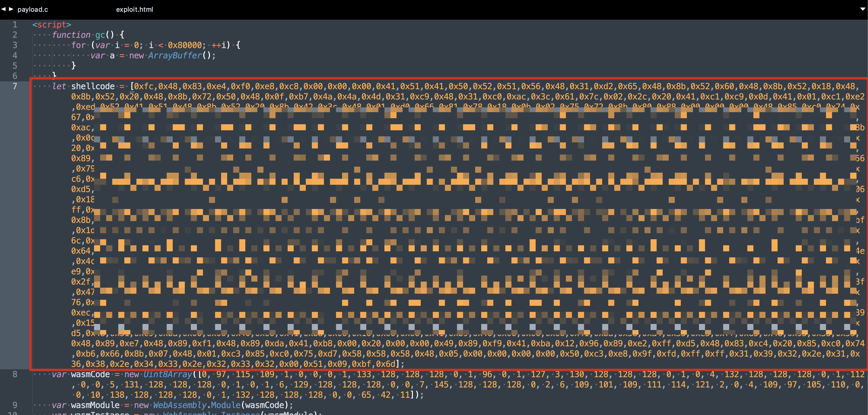Click line number 3 in the gutter

[x=15, y=45]
